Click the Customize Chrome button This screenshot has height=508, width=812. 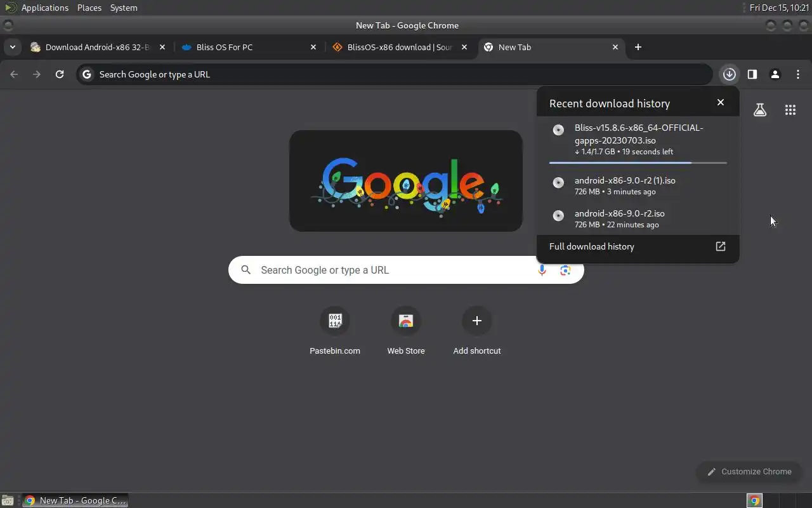[749, 471]
